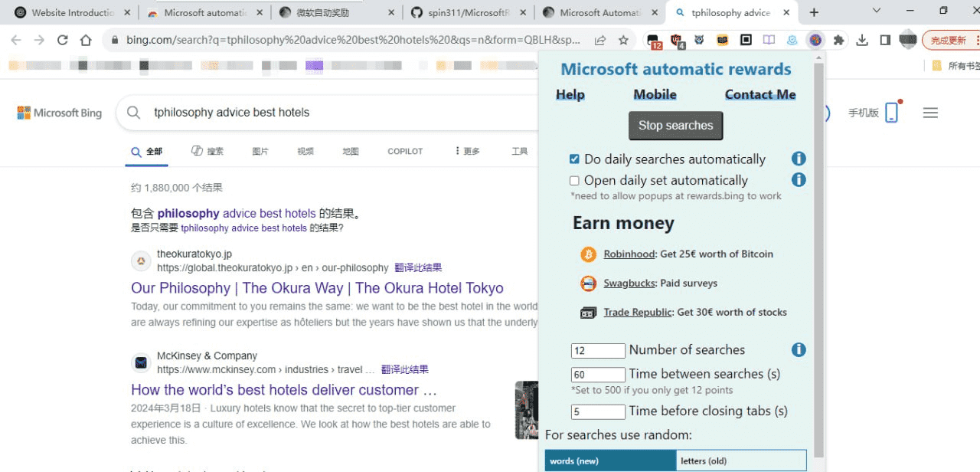Image resolution: width=980 pixels, height=472 pixels.
Task: Open the COPILOT search tab
Action: [405, 152]
